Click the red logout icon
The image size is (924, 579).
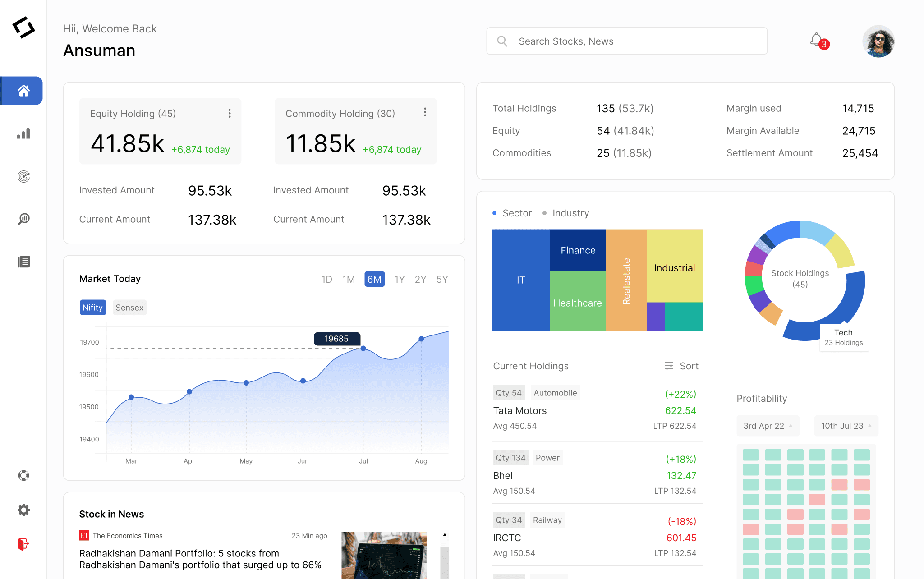click(23, 544)
